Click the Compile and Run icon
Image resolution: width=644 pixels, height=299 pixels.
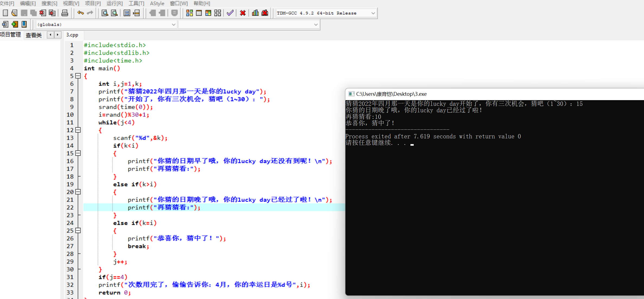coord(208,13)
